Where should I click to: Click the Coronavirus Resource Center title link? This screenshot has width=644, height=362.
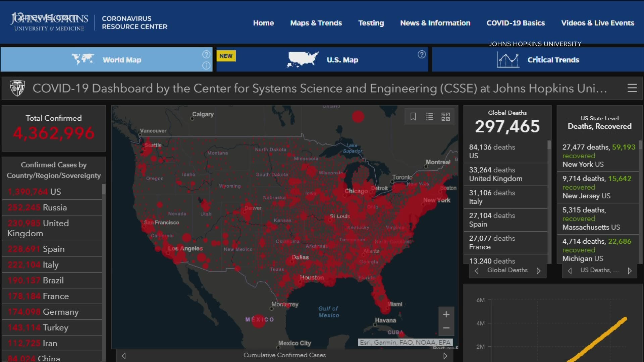pos(135,23)
